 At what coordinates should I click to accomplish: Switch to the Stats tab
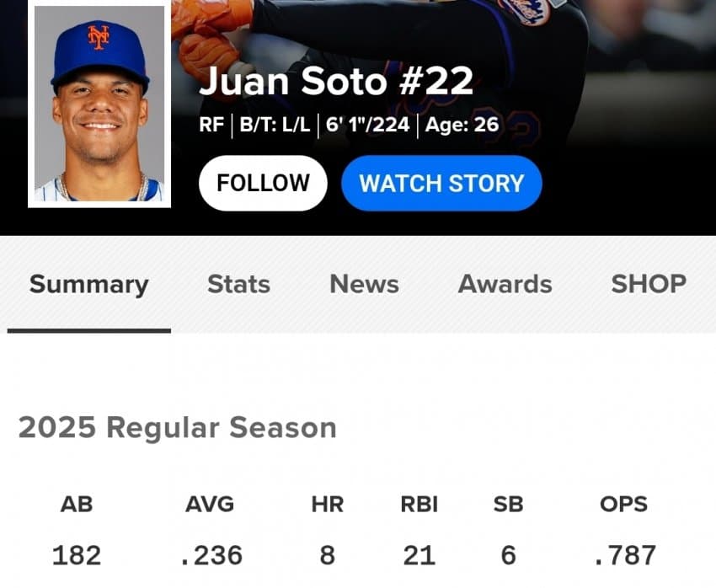(x=239, y=284)
